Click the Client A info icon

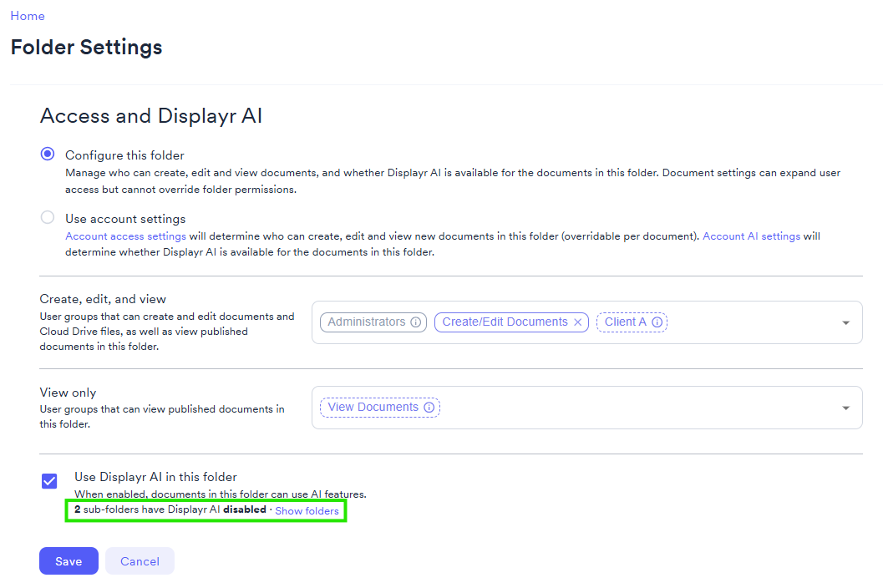point(657,322)
